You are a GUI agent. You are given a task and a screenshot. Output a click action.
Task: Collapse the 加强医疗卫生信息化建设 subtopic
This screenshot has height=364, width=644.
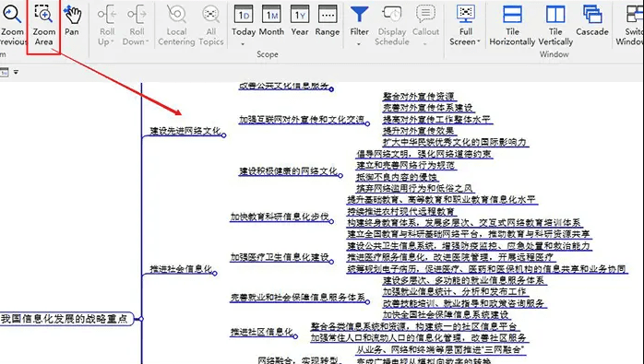point(331,262)
